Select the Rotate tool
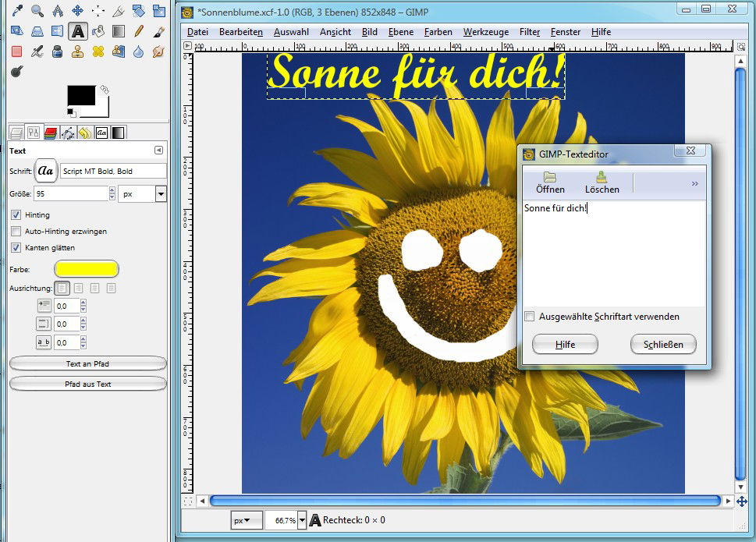 [138, 11]
